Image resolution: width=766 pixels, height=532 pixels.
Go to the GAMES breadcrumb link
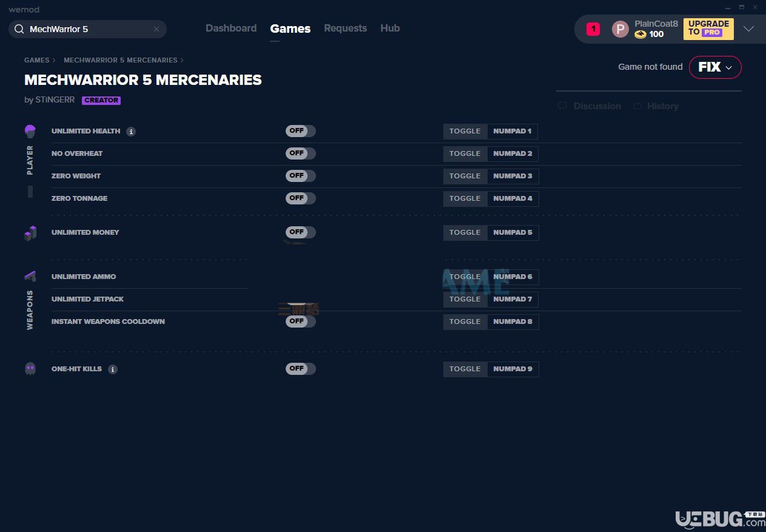click(37, 60)
